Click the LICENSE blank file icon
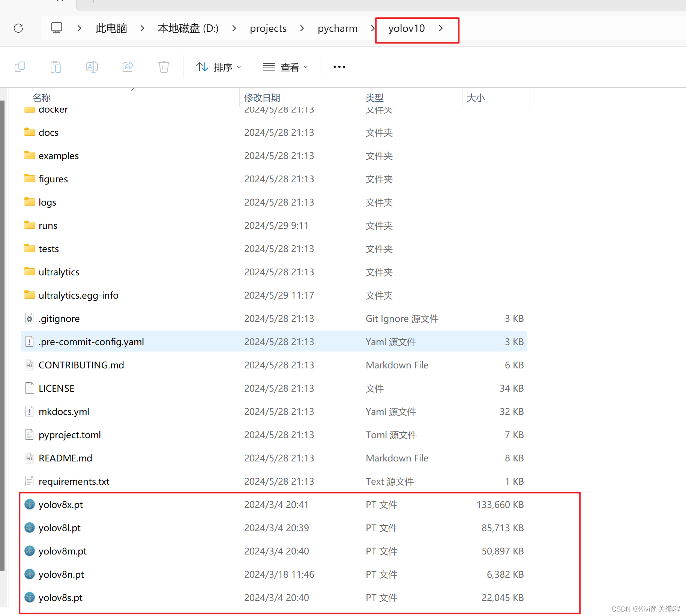 point(30,388)
